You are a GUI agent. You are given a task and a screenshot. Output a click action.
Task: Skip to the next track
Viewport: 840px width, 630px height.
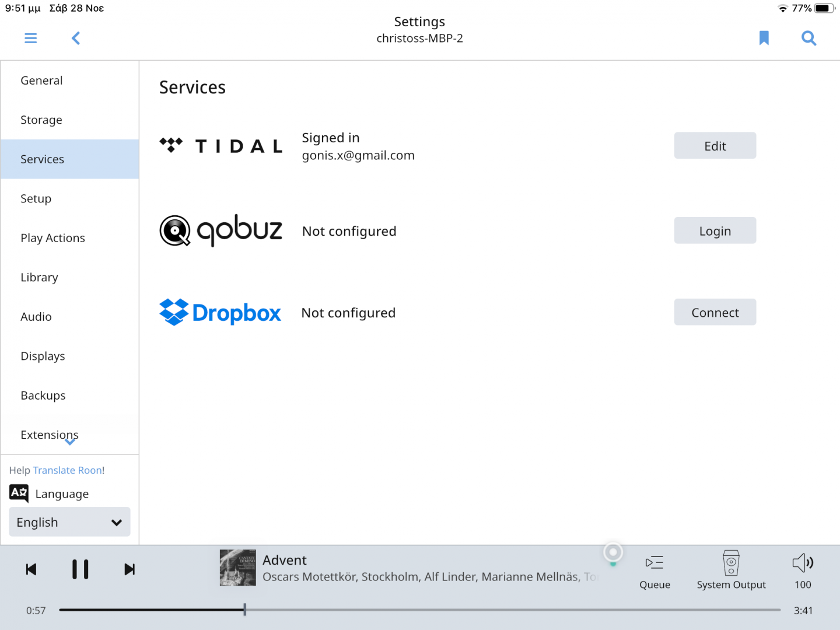(129, 569)
